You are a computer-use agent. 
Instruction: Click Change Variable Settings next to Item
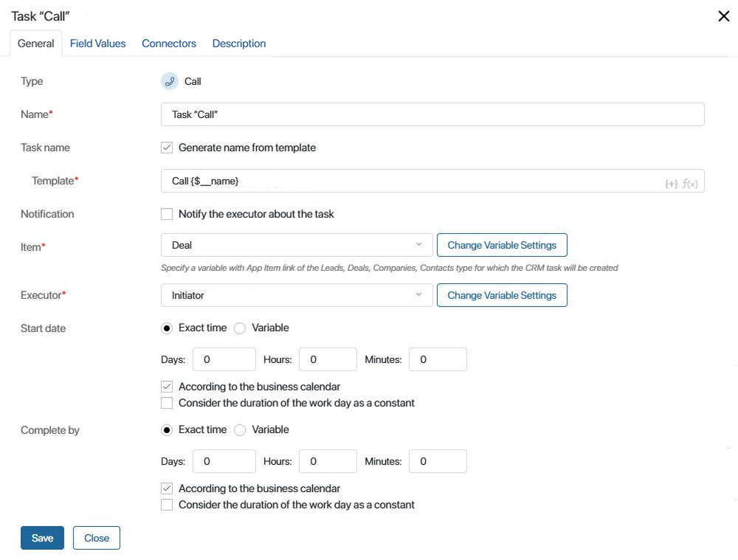[502, 245]
